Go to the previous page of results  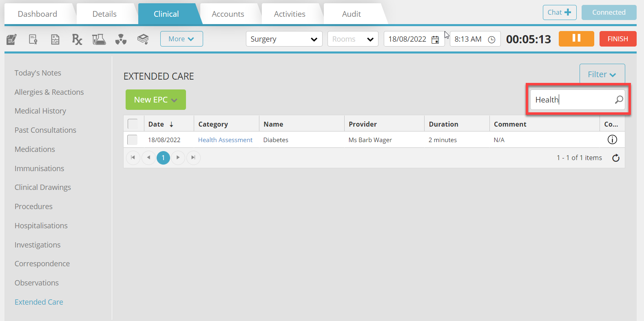(x=148, y=158)
